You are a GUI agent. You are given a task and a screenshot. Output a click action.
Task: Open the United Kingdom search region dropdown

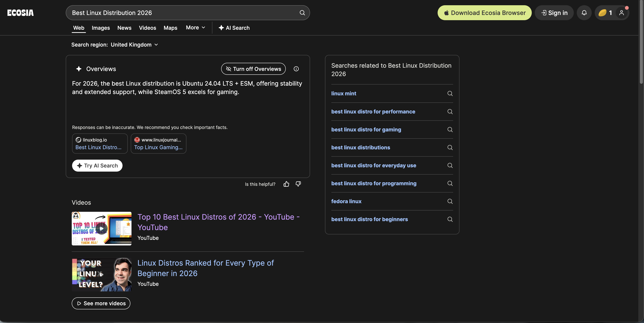click(x=134, y=45)
